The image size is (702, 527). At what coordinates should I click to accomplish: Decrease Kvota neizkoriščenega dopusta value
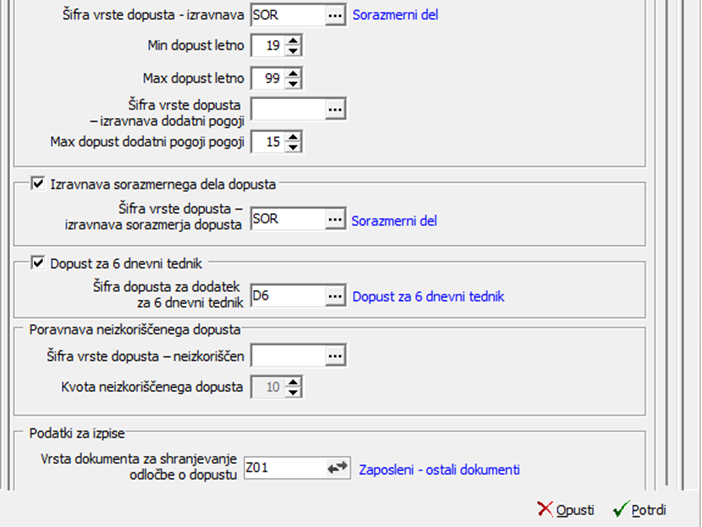pos(293,392)
